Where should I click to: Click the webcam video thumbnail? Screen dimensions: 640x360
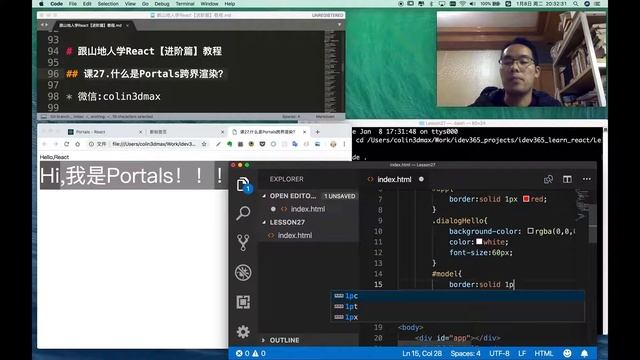tap(521, 59)
